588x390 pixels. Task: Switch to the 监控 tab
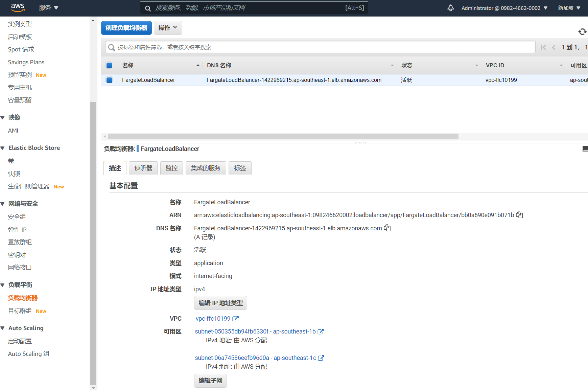coord(172,168)
